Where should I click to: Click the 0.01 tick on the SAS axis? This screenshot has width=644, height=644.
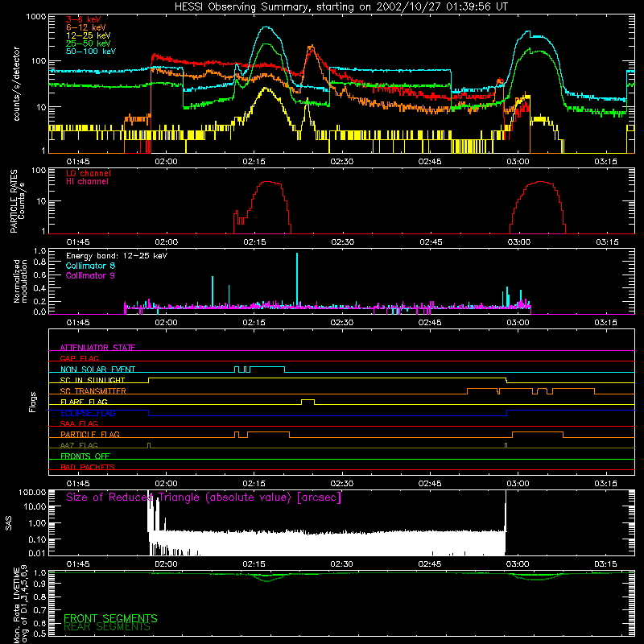[37, 553]
